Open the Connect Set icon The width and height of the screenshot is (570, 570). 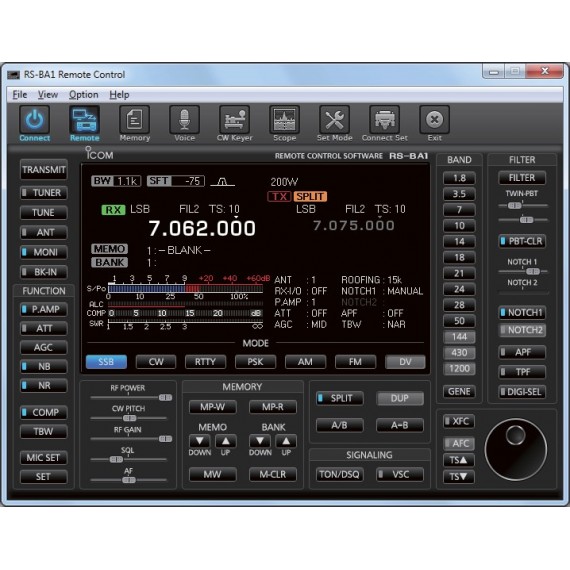pos(385,120)
